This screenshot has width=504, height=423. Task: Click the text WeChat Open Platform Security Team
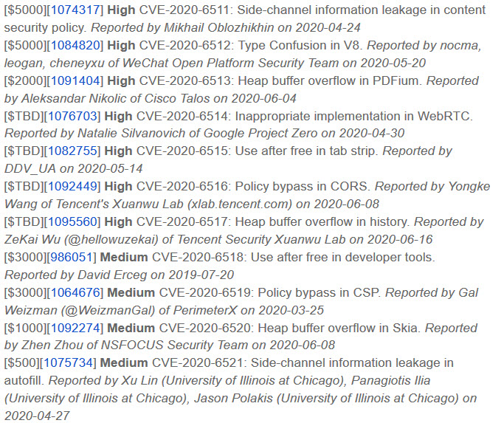pyautogui.click(x=229, y=63)
